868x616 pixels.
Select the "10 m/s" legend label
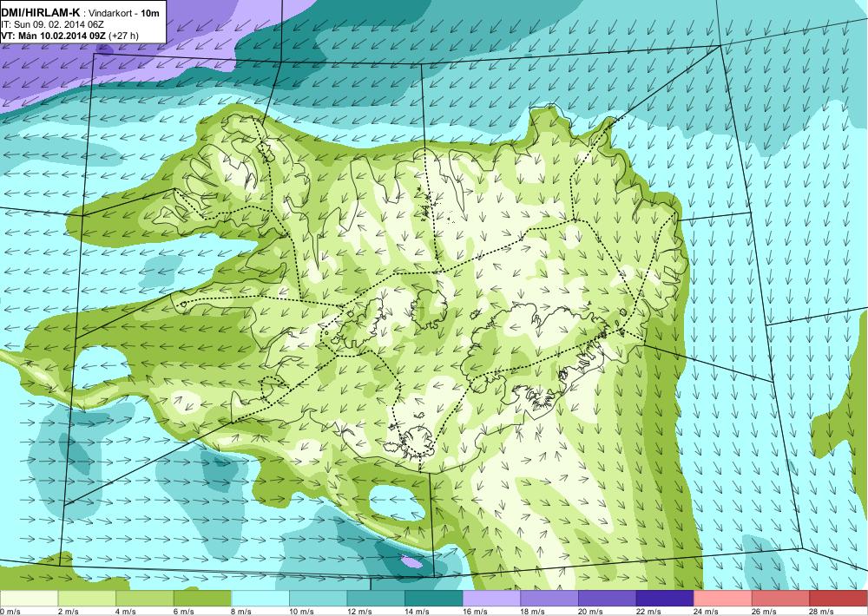[301, 612]
